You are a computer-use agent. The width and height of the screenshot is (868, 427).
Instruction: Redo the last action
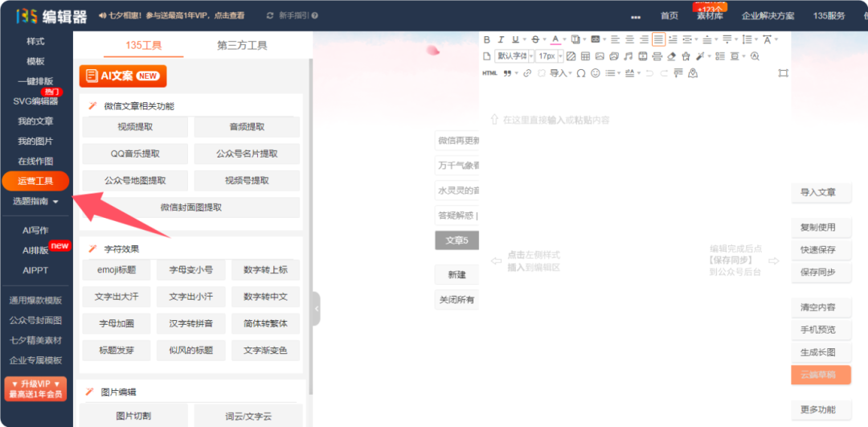pyautogui.click(x=665, y=73)
